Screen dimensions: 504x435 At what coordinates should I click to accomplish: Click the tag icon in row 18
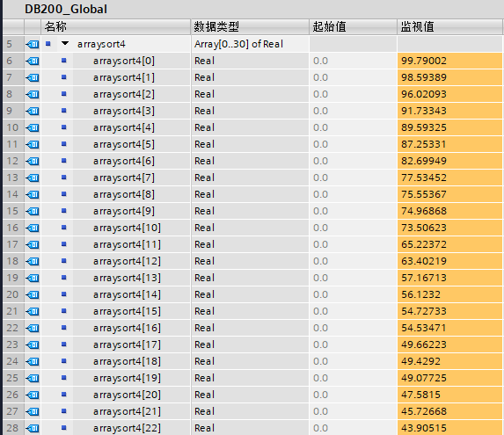(33, 261)
